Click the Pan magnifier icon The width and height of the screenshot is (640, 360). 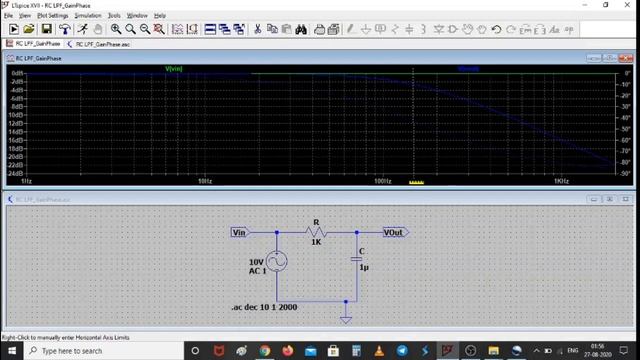coord(131,29)
